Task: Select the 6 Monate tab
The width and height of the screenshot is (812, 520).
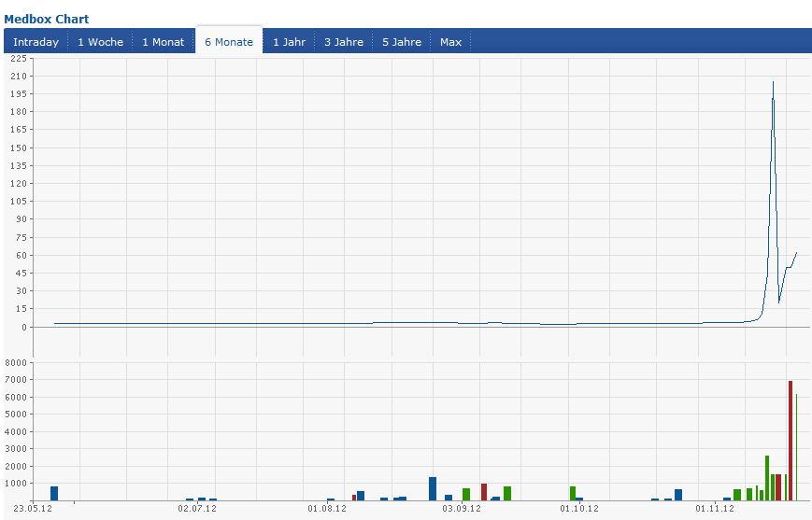Action: (229, 41)
